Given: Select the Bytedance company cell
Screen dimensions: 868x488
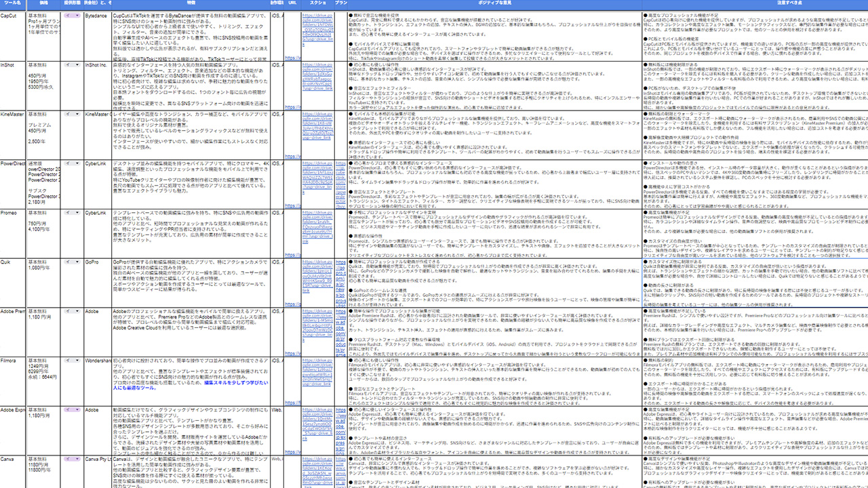Looking at the screenshot, I should 98,35.
